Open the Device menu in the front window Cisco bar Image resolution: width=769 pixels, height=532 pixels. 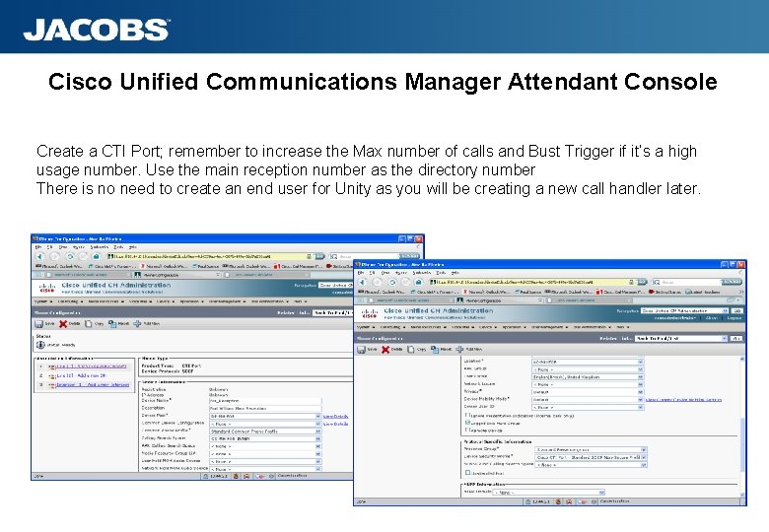click(x=487, y=327)
